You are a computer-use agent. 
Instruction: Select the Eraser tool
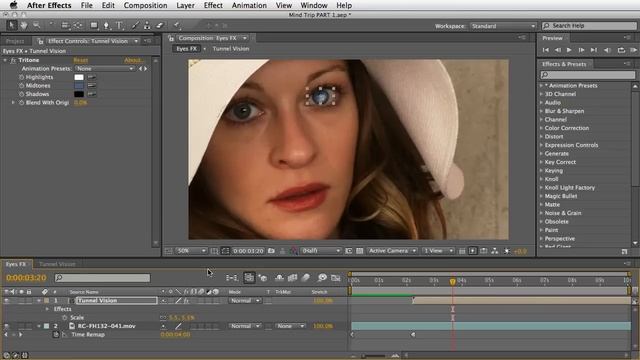tap(160, 25)
